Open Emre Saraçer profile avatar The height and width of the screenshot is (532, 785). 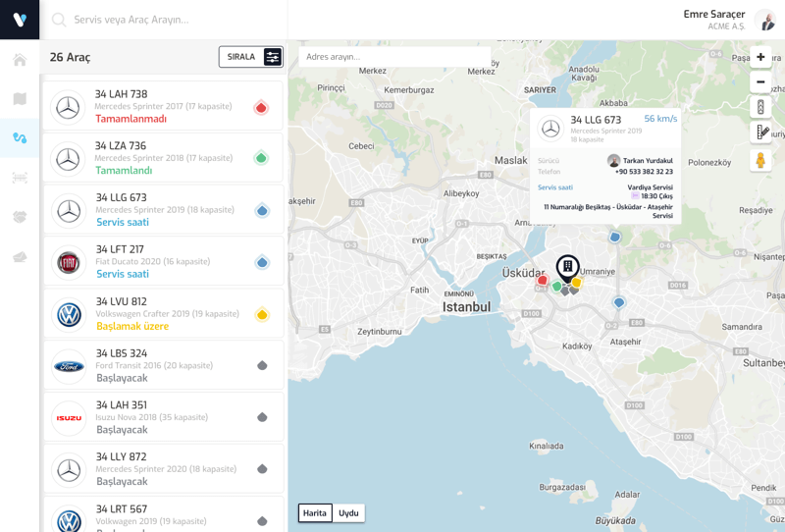point(764,21)
